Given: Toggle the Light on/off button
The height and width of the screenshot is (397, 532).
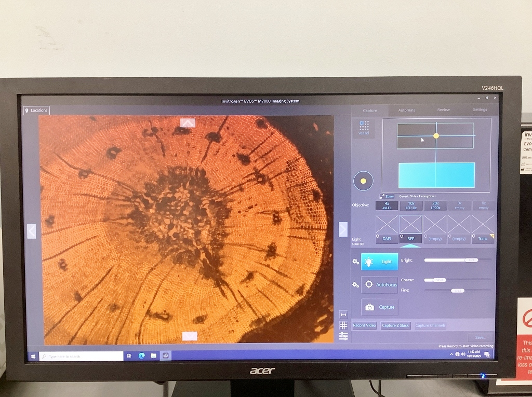Looking at the screenshot, I should pyautogui.click(x=379, y=262).
